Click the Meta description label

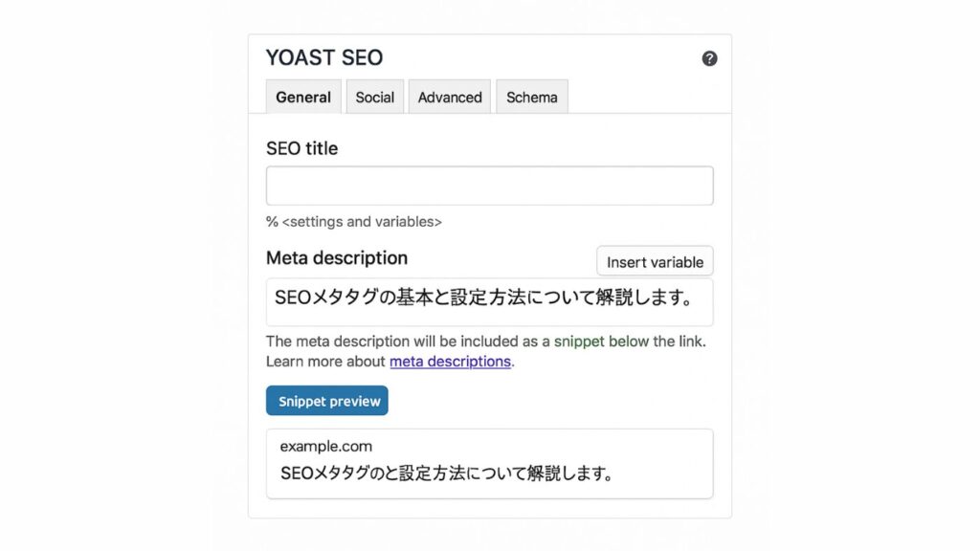point(337,257)
